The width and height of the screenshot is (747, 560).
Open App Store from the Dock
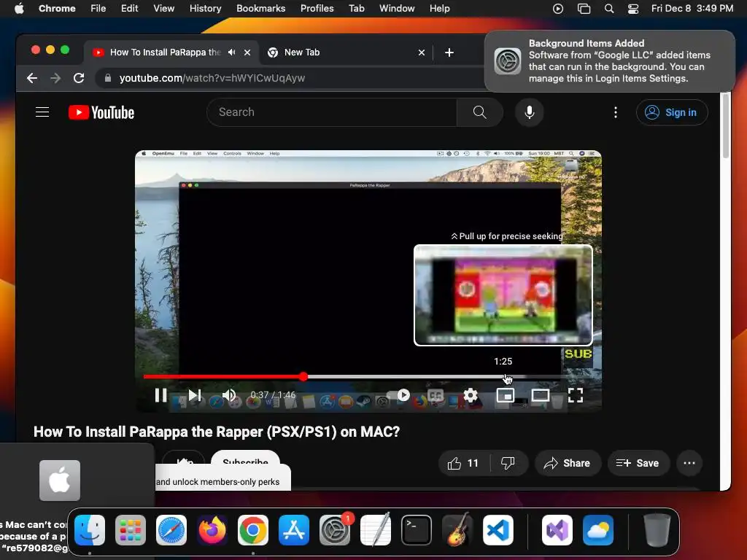(294, 530)
